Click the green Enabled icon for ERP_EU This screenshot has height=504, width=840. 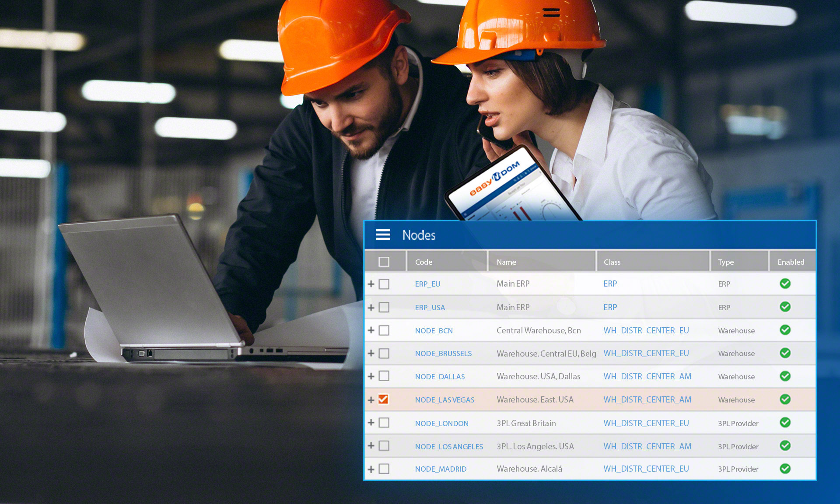click(x=784, y=283)
